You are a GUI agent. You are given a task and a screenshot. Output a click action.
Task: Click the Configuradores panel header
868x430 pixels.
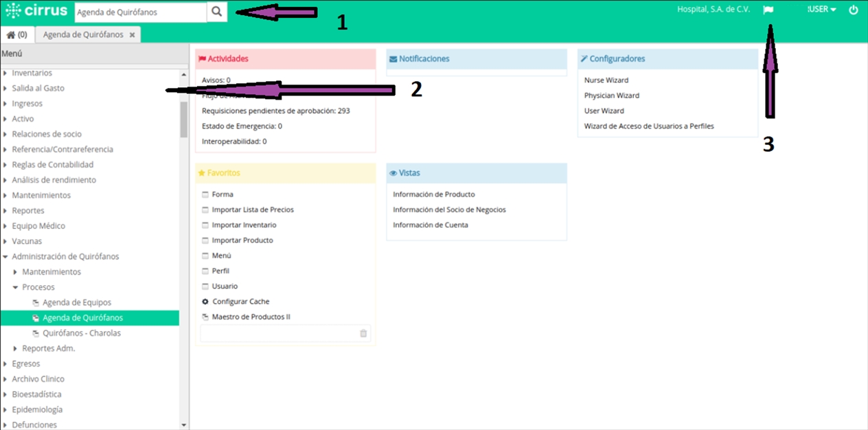[x=667, y=59]
